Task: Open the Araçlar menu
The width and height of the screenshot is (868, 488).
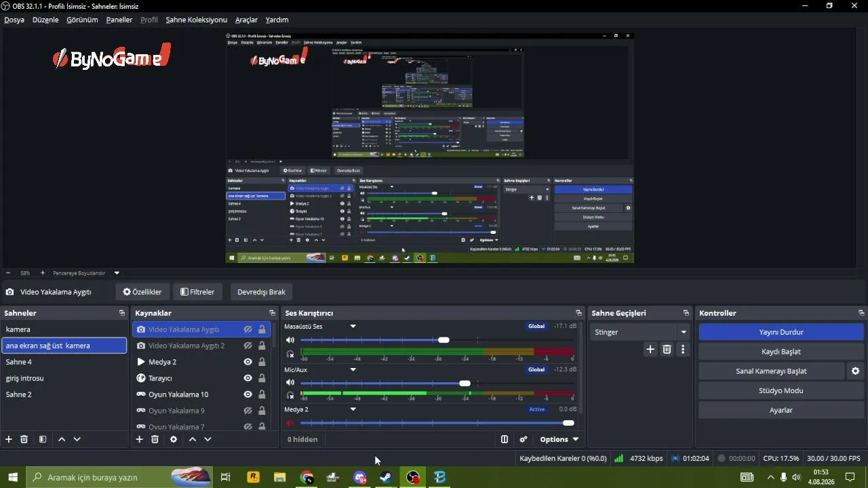Action: click(x=246, y=20)
